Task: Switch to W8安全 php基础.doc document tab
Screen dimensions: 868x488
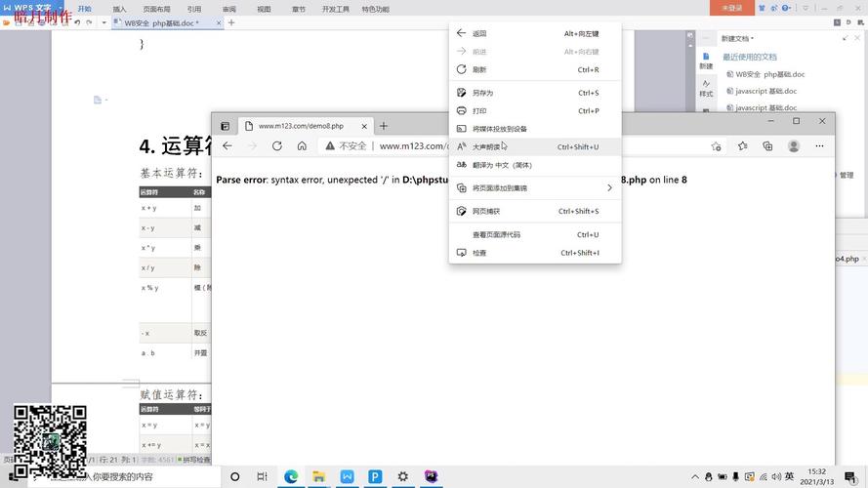Action: click(162, 23)
